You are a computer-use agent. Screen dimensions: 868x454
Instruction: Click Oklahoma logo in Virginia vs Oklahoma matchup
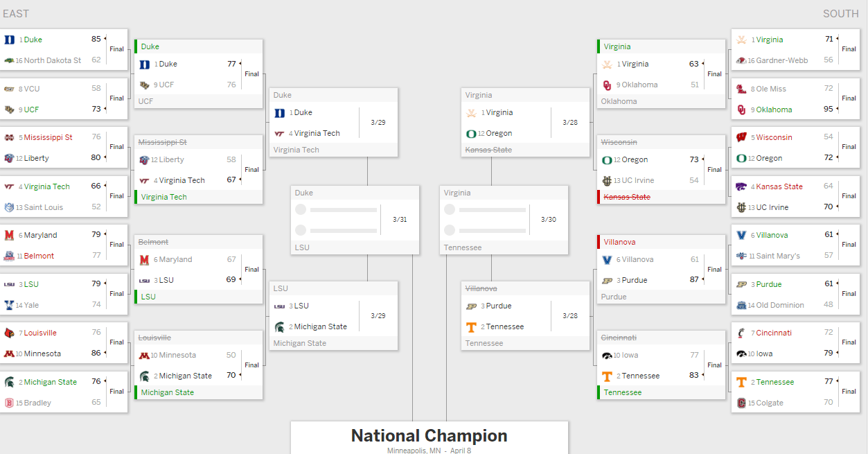(608, 85)
